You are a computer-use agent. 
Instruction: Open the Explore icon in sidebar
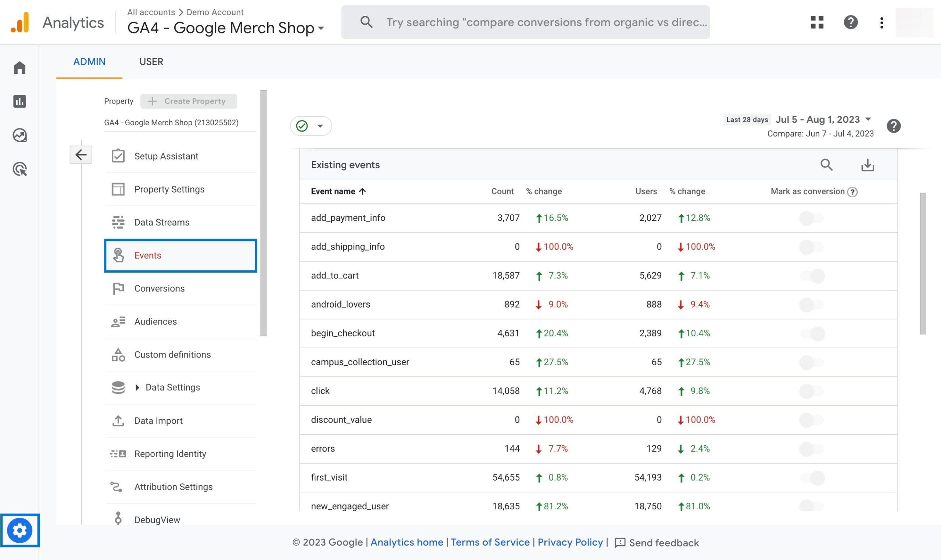point(19,135)
